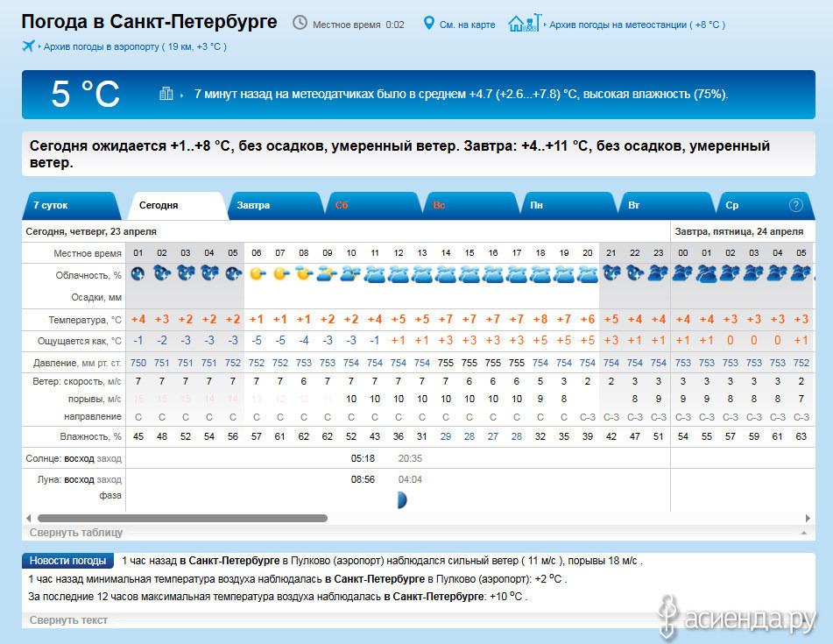Click the weather station house icon

coord(524,23)
